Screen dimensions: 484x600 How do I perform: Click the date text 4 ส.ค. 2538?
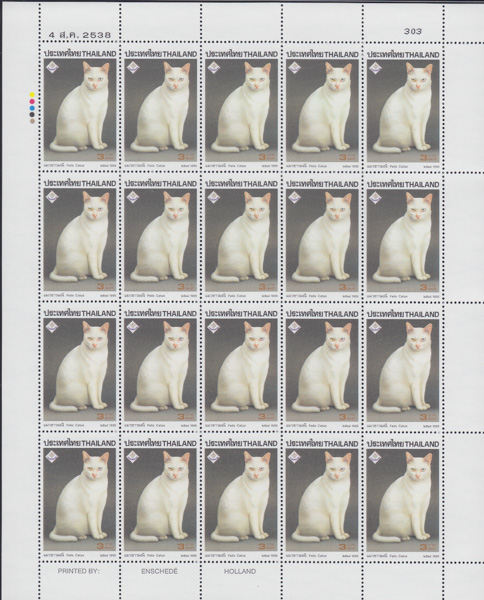click(80, 35)
